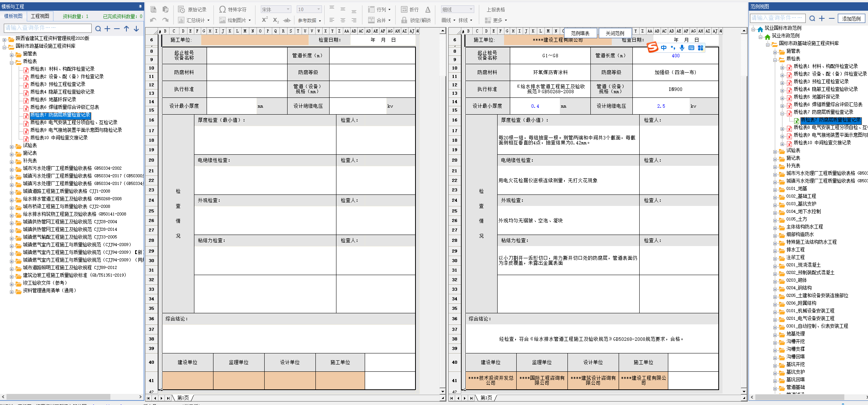The width and height of the screenshot is (868, 405).
Task: Open Sogou toolbox grid icon
Action: 700,48
